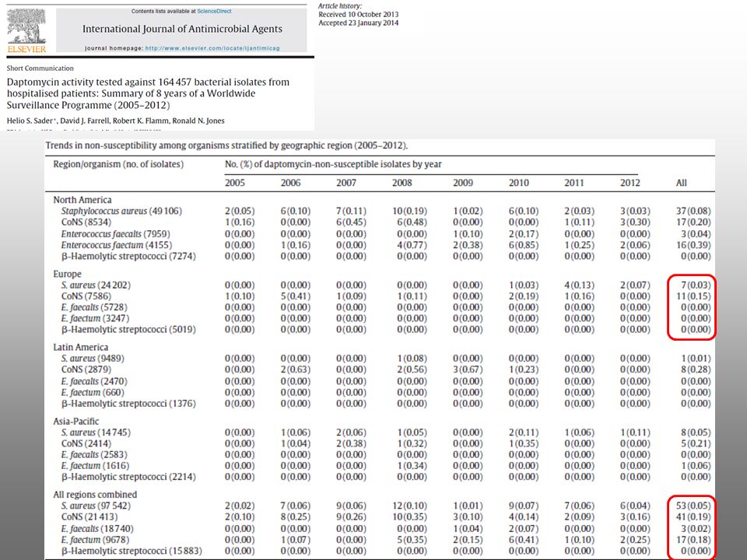Screen dimensions: 747x560
Task: Click row label 'CoNS (2879)'
Action: click(x=86, y=369)
